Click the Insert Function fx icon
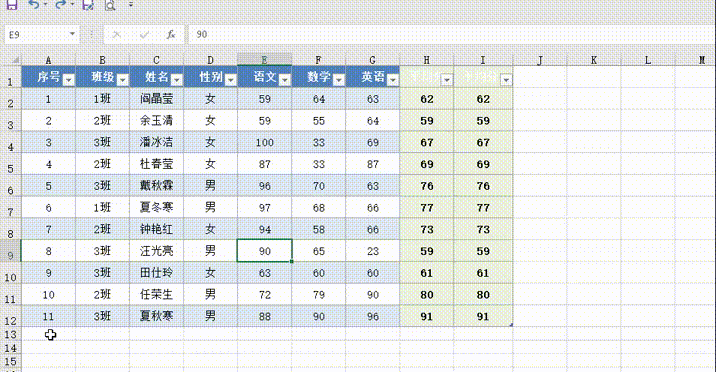This screenshot has height=372, width=716. (x=171, y=34)
